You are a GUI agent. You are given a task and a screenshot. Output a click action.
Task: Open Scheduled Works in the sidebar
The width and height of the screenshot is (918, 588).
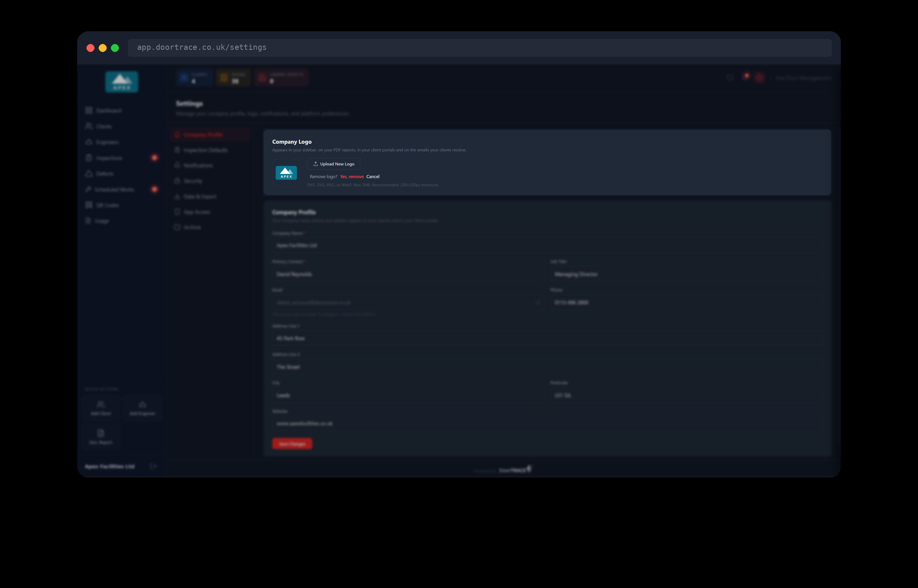[x=122, y=189]
